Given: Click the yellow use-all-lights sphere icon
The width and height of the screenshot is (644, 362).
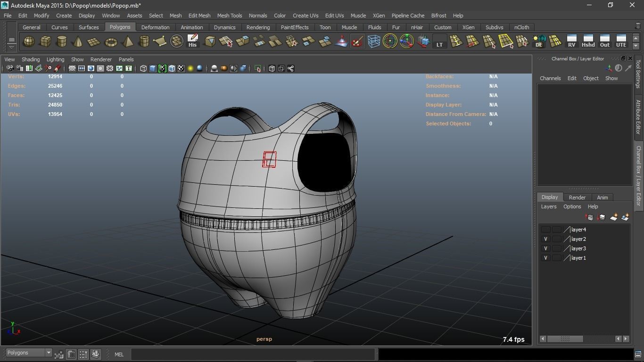Looking at the screenshot, I should 190,69.
